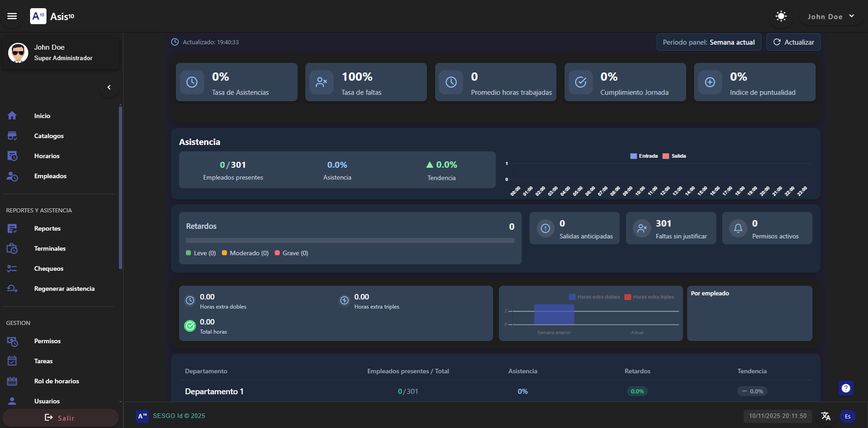Click the Salir logout button
The width and height of the screenshot is (868, 428).
pos(60,418)
